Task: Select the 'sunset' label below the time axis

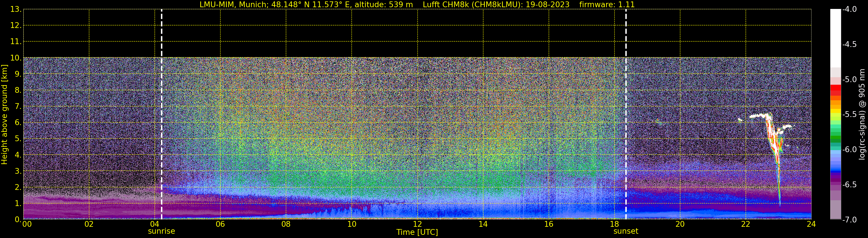Action: (626, 231)
